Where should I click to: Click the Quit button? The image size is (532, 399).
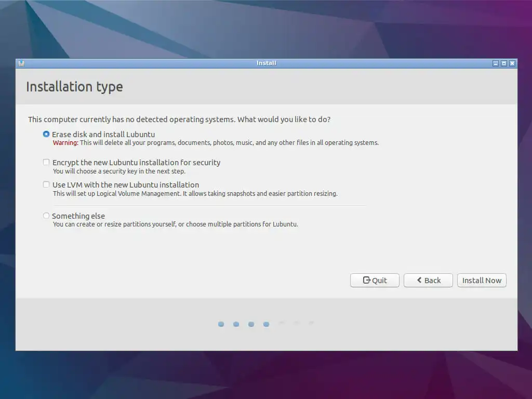pyautogui.click(x=375, y=280)
